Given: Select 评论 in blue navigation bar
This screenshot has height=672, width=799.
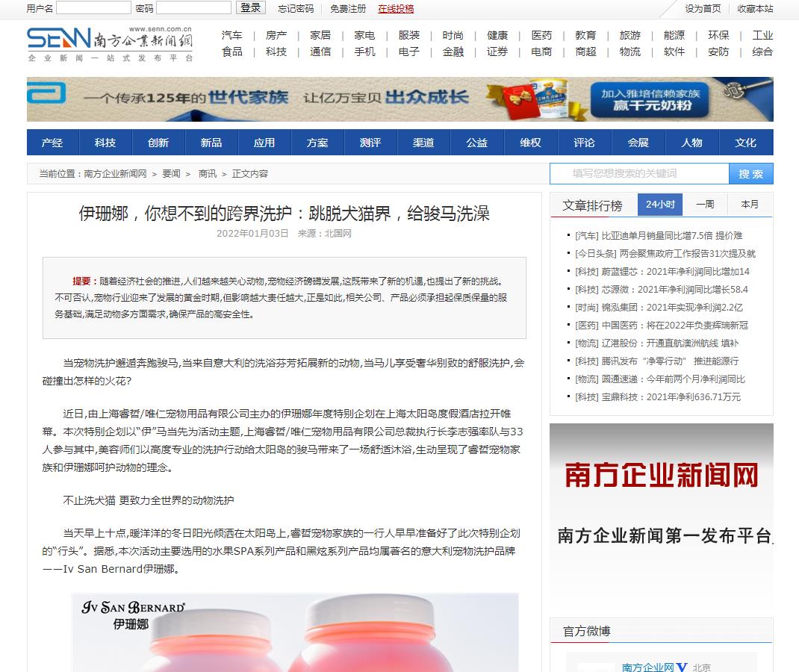Looking at the screenshot, I should (585, 143).
